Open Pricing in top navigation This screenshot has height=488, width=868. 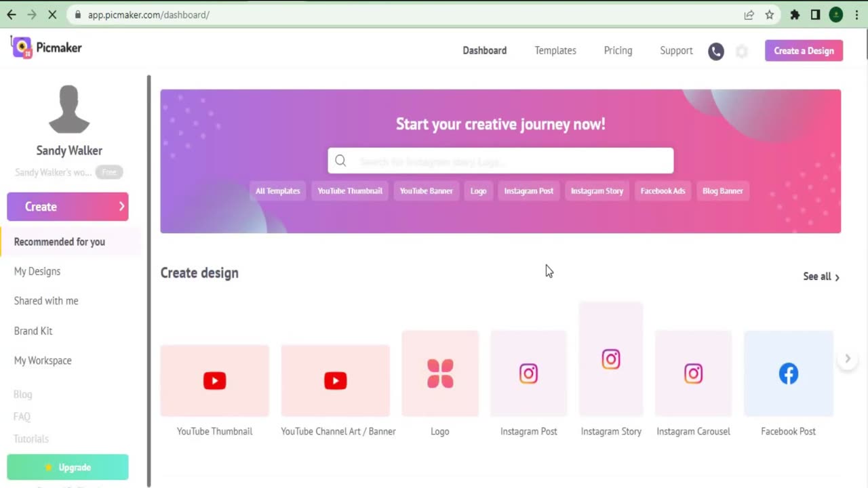click(618, 51)
